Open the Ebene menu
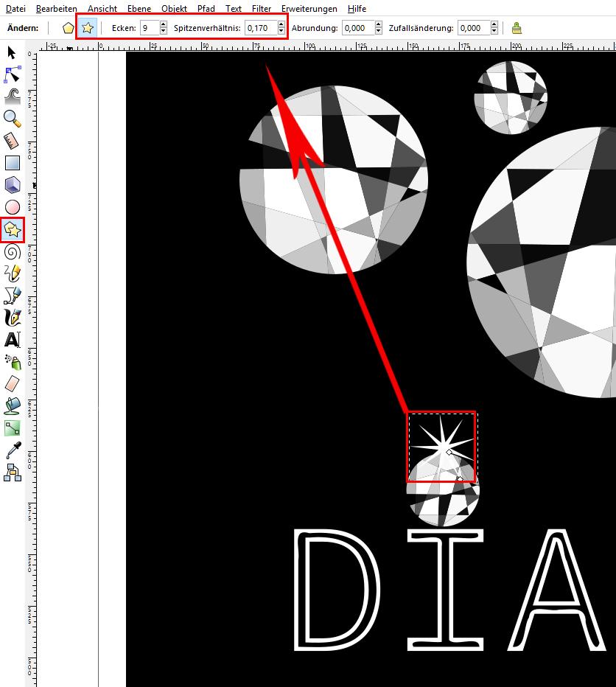 139,8
